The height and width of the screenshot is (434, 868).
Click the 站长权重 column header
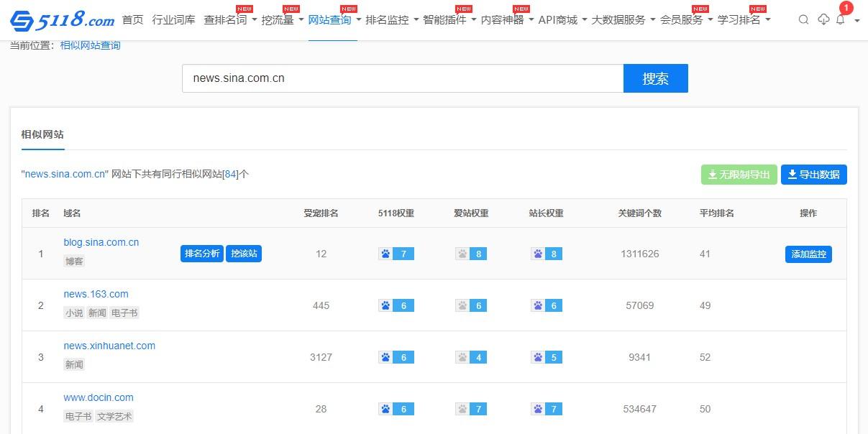pos(547,213)
